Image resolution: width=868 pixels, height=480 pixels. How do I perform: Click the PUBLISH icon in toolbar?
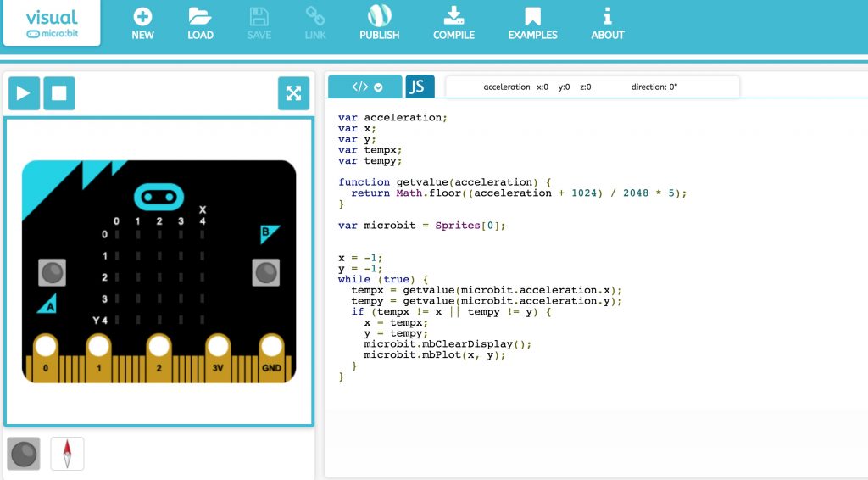[379, 17]
